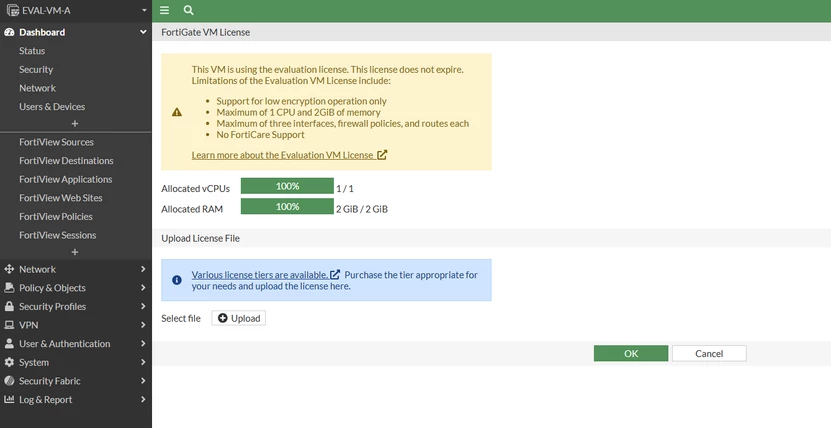Screen dimensions: 831x428
Task: Collapse the Dashboard menu chevron
Action: point(143,32)
